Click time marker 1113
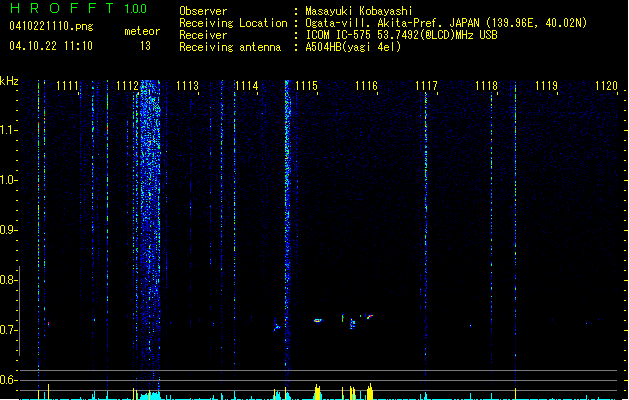The image size is (629, 400). [x=187, y=86]
